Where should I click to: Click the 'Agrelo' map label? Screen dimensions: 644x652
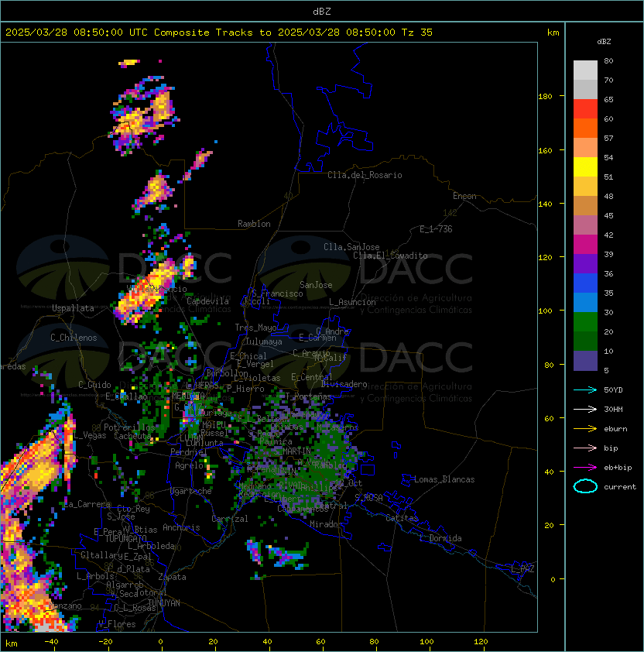click(189, 465)
